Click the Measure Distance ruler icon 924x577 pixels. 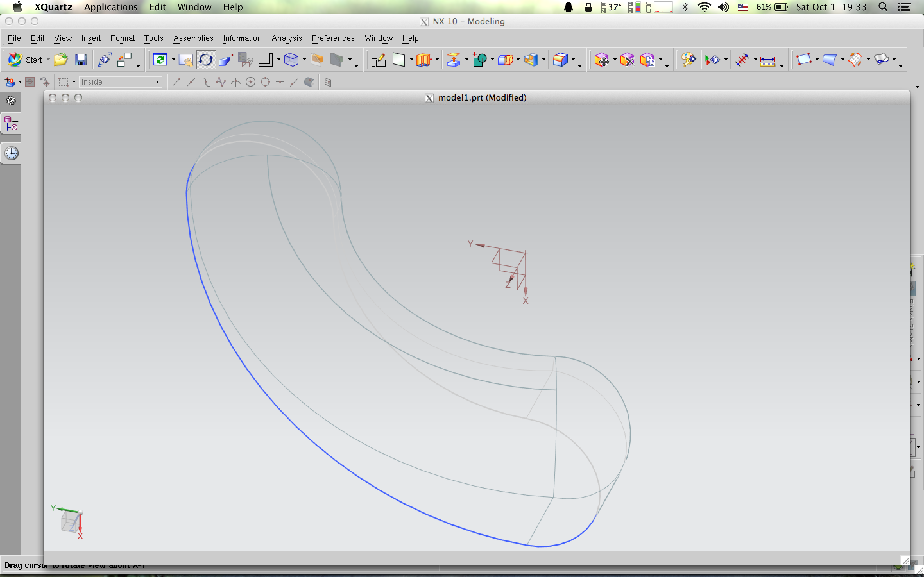click(x=767, y=61)
